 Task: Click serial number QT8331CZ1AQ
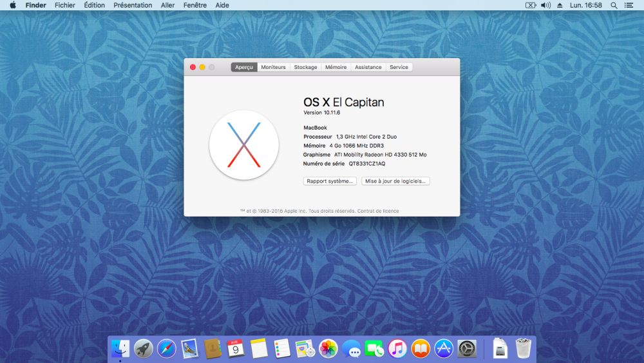tap(367, 164)
